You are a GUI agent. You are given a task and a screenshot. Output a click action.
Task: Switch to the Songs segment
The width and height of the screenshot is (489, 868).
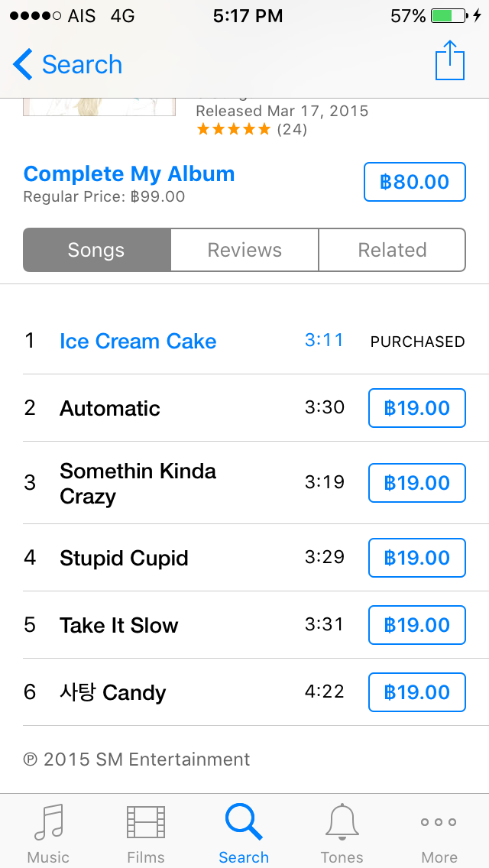(x=96, y=250)
